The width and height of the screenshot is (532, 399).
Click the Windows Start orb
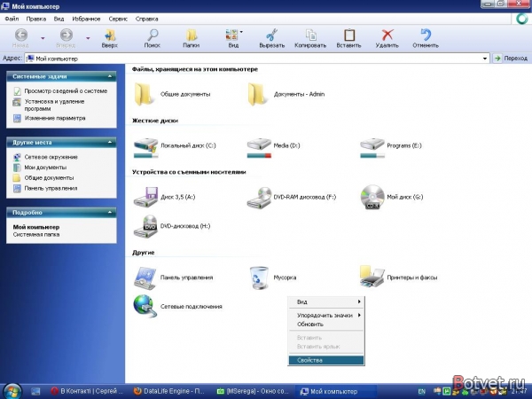coord(12,391)
